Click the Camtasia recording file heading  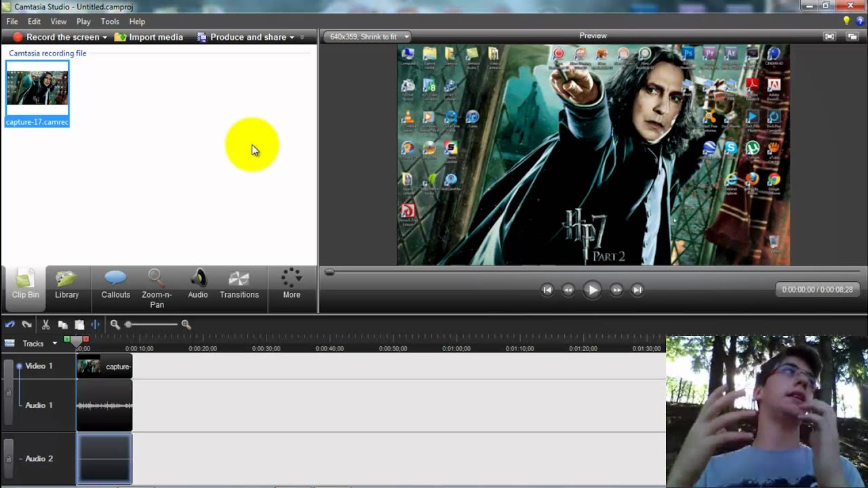tap(47, 54)
